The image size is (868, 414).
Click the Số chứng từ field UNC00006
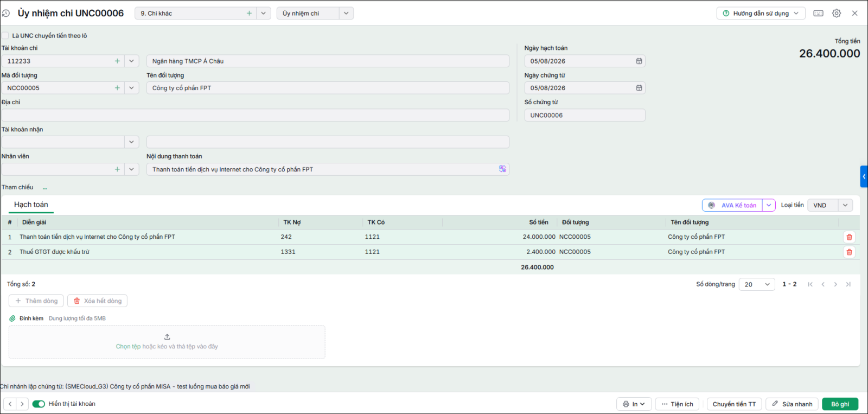(585, 115)
